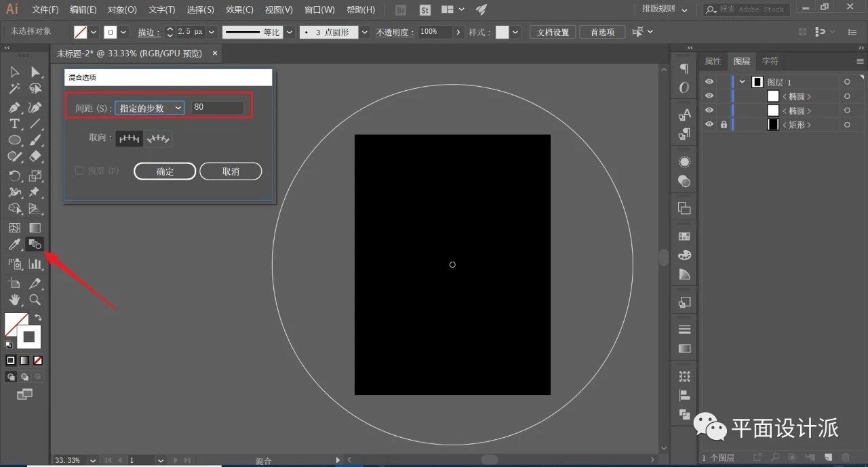Select the Curvature tool
Viewport: 868px width, 467px height.
(35, 107)
